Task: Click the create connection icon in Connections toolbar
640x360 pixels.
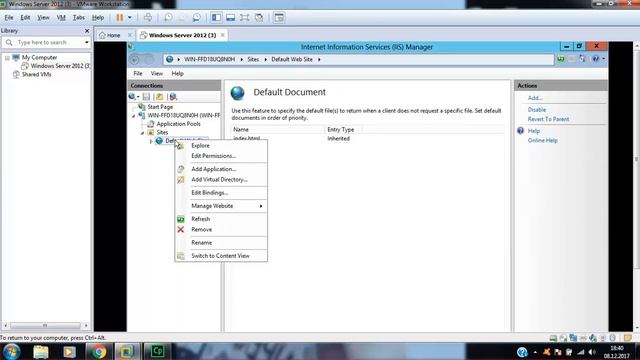Action: [x=133, y=97]
